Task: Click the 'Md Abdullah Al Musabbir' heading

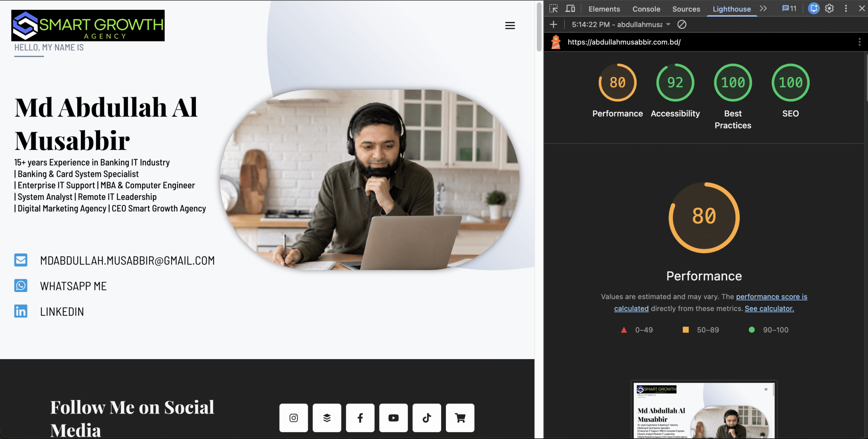Action: click(x=106, y=124)
